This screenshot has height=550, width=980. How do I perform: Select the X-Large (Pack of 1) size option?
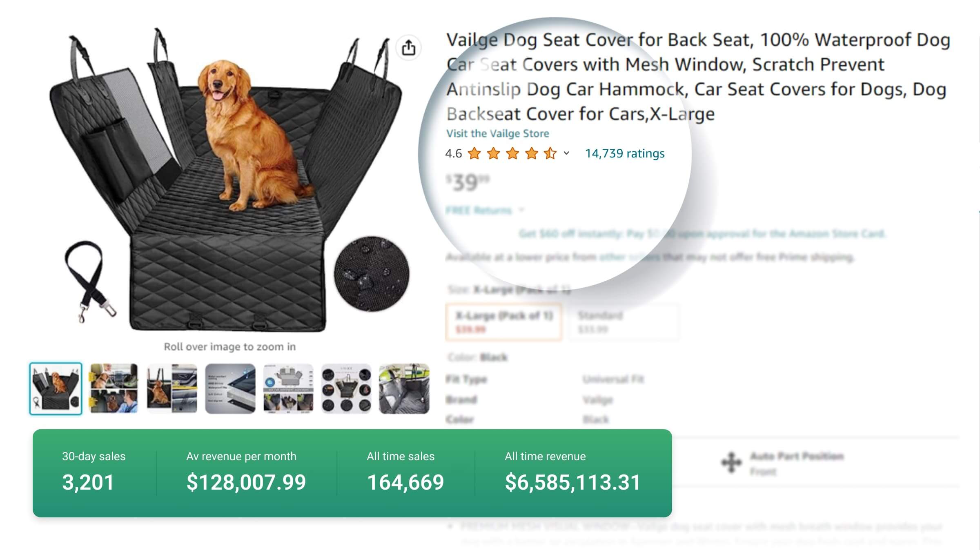click(x=503, y=322)
